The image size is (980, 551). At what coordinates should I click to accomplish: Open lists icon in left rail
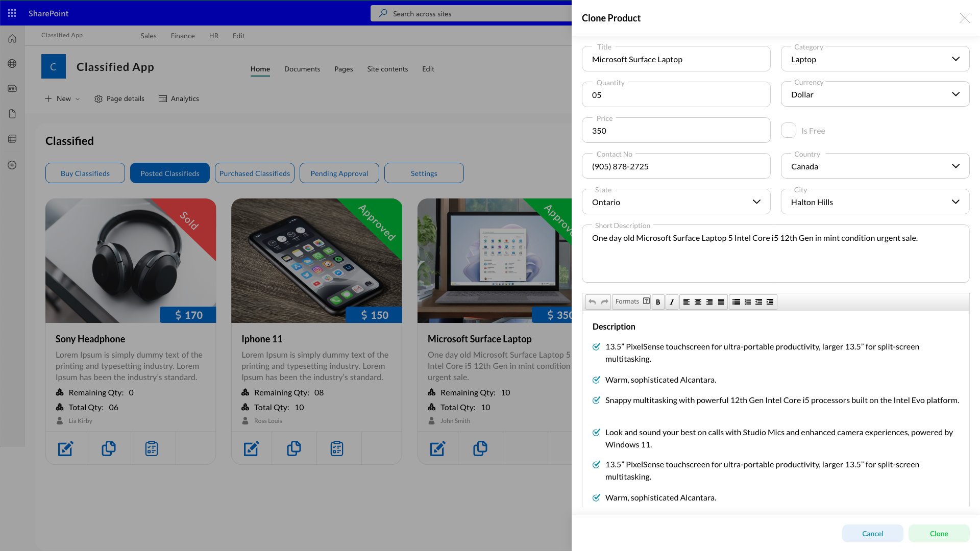coord(12,139)
